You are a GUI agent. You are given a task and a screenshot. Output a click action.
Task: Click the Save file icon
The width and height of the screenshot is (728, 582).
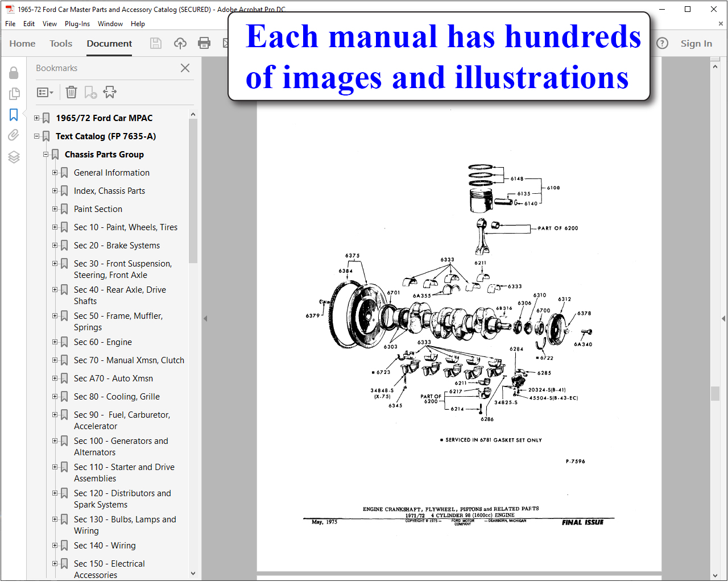point(156,43)
